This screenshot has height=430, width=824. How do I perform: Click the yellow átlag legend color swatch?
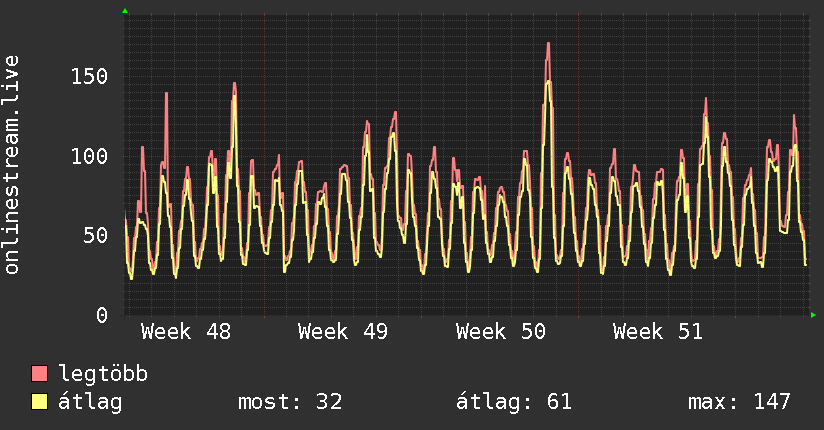coord(40,402)
